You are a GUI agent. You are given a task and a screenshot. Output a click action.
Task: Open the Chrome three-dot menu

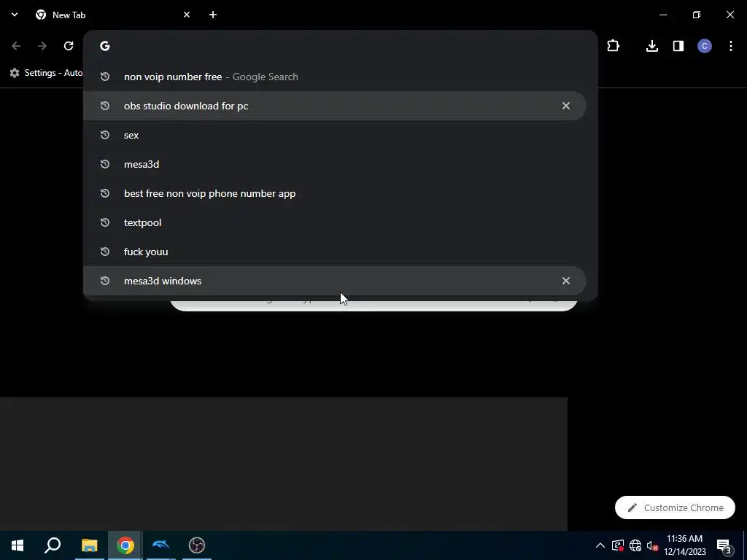pyautogui.click(x=731, y=46)
